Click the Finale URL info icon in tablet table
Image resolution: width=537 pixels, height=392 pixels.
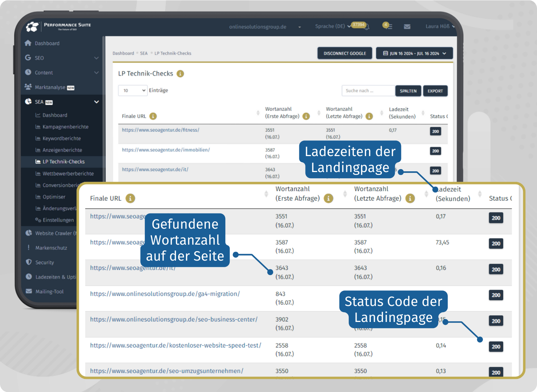(153, 116)
